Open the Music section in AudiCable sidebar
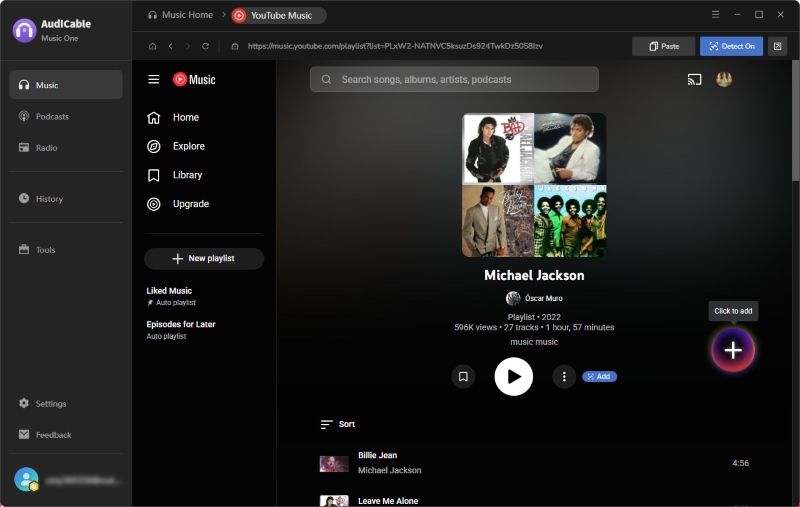Image resolution: width=800 pixels, height=507 pixels. [x=66, y=85]
